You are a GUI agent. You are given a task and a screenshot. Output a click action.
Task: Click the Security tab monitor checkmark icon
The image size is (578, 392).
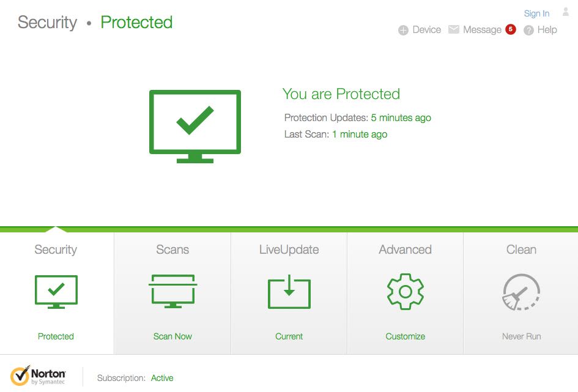[x=56, y=292]
